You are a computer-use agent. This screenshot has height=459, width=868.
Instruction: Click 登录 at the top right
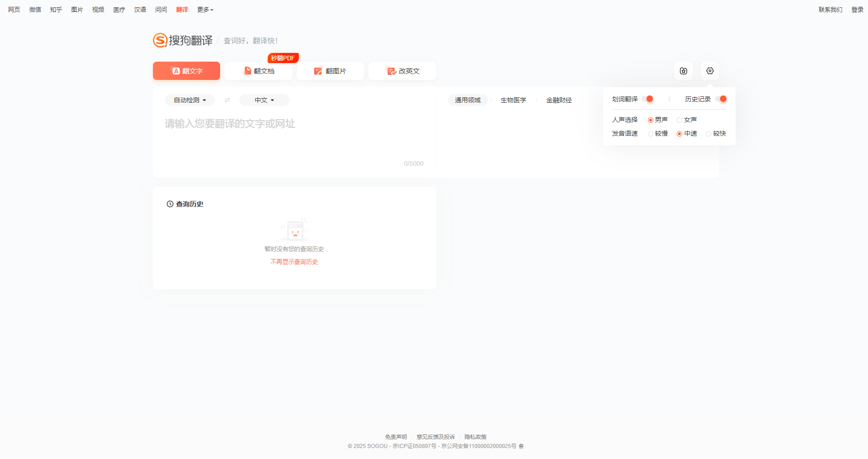pos(857,9)
